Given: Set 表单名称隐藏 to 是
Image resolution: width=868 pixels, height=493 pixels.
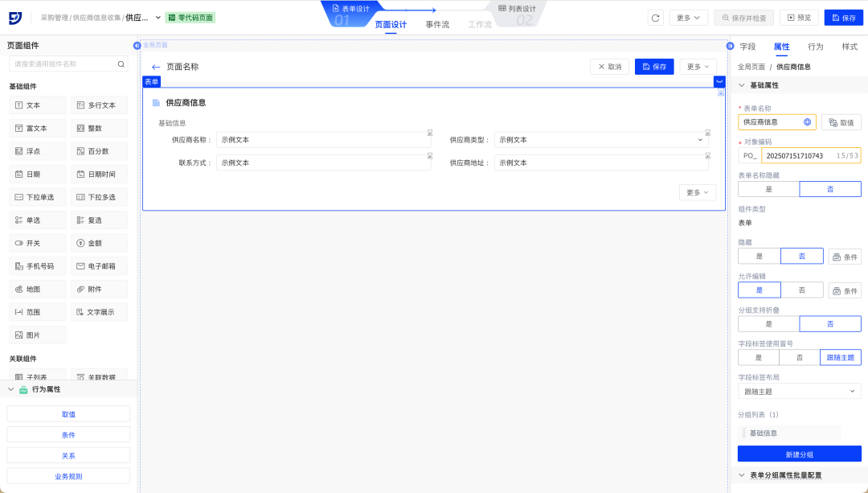Looking at the screenshot, I should tap(768, 189).
